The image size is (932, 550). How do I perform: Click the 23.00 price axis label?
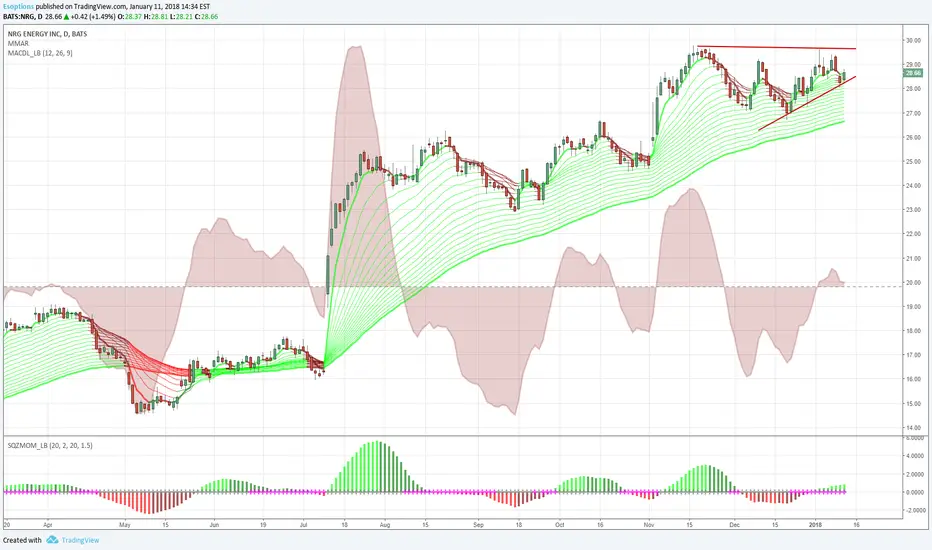click(912, 210)
